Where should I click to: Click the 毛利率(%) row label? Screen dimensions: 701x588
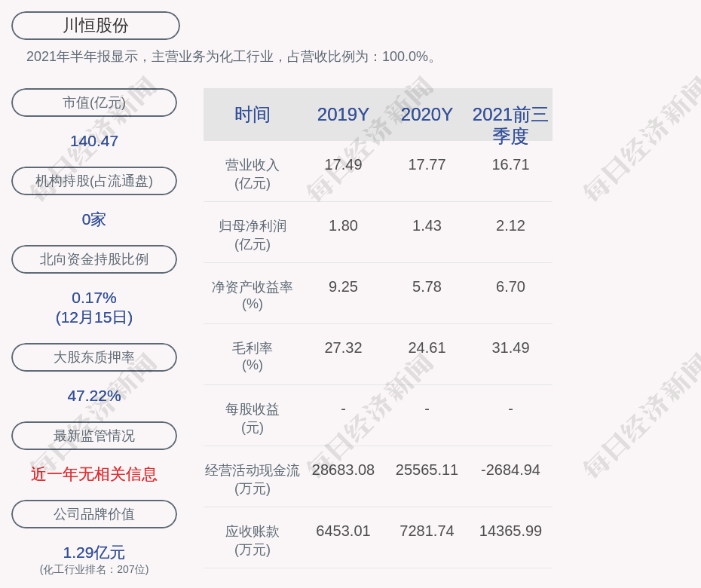[253, 357]
